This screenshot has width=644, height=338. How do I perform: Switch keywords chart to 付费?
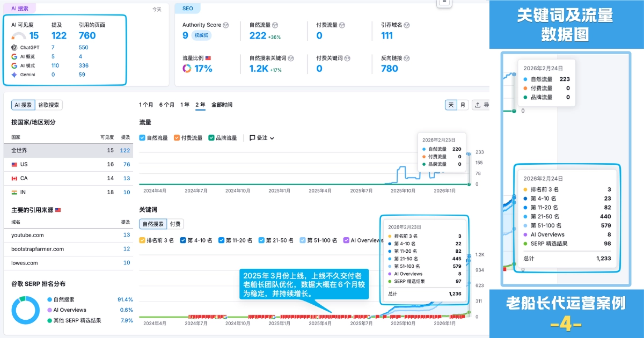tap(175, 224)
